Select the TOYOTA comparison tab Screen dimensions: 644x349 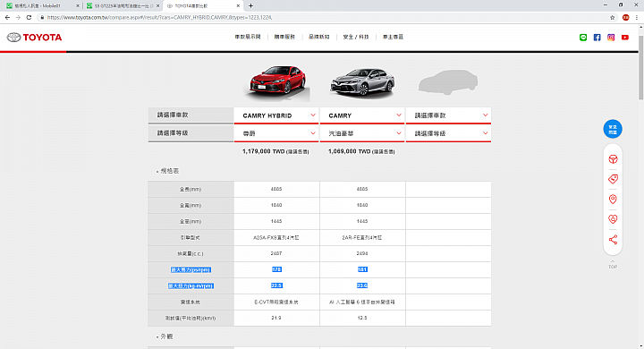(x=203, y=5)
